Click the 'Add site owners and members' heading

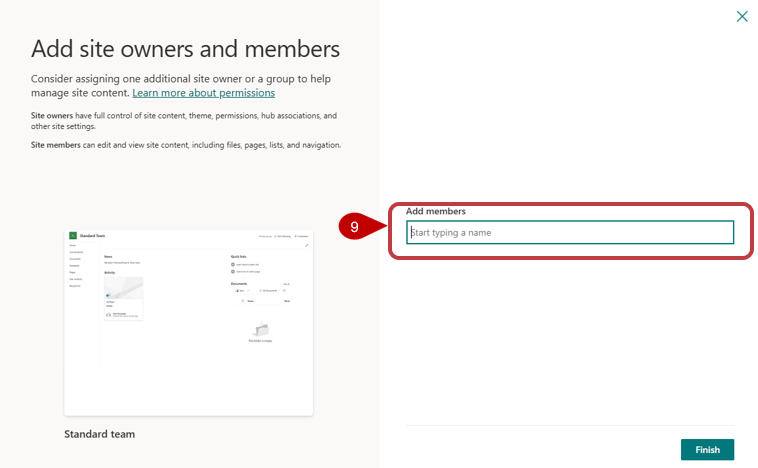tap(186, 49)
